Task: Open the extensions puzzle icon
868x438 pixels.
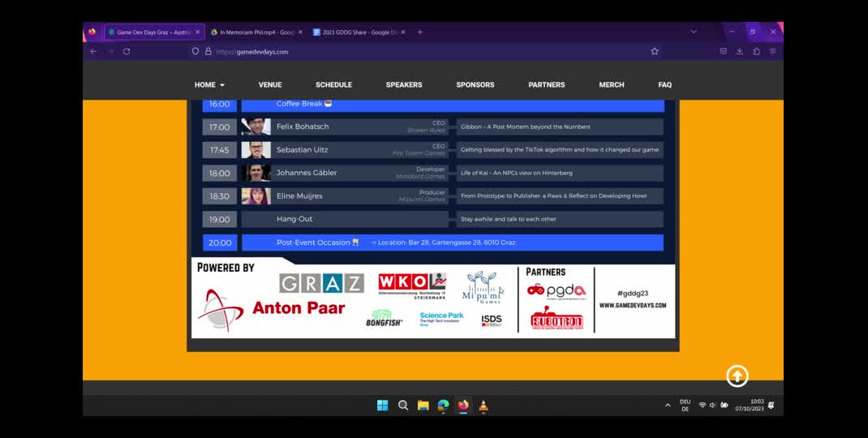Action: pos(756,51)
